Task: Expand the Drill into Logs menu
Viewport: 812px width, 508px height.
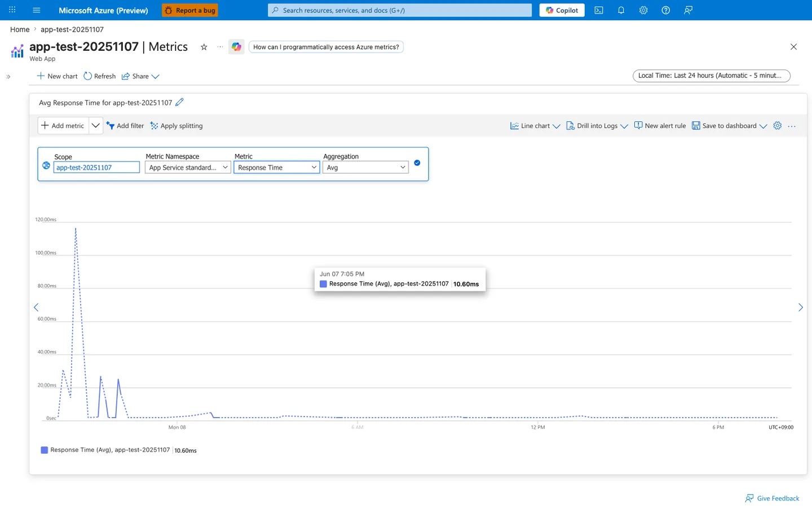Action: tap(597, 126)
